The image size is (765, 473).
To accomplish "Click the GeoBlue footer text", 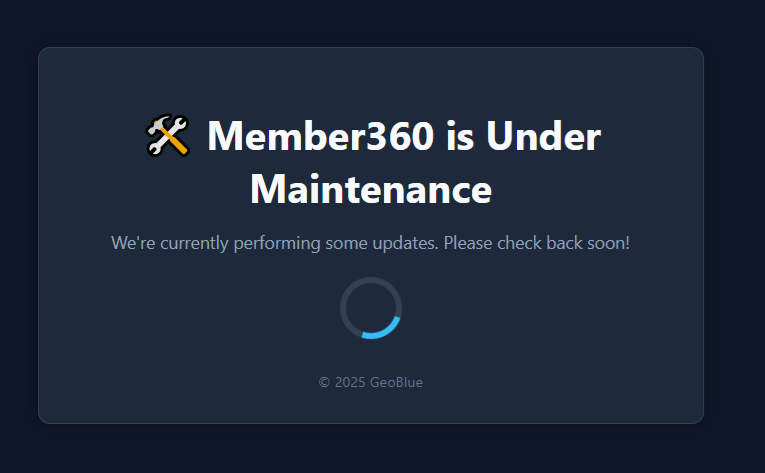I will click(396, 382).
